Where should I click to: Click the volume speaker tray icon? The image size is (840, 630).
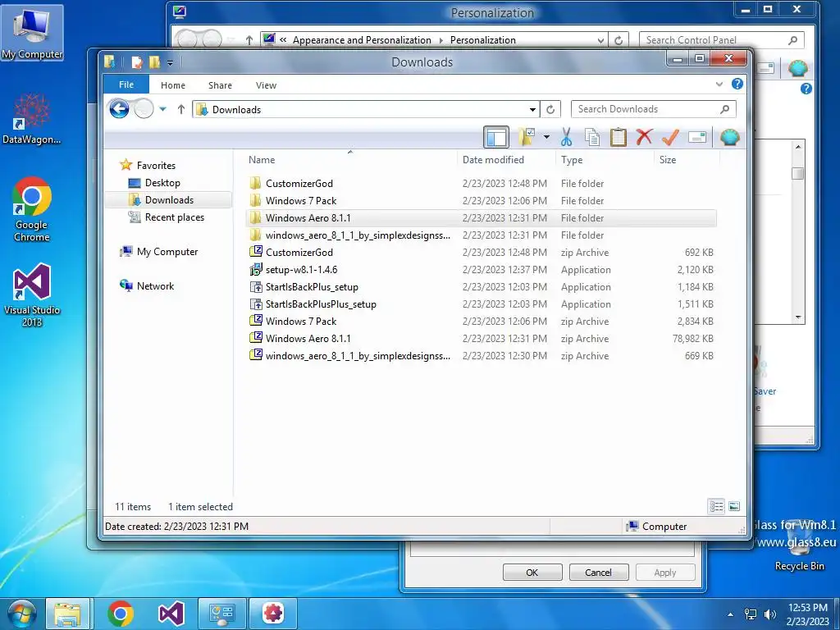(770, 614)
